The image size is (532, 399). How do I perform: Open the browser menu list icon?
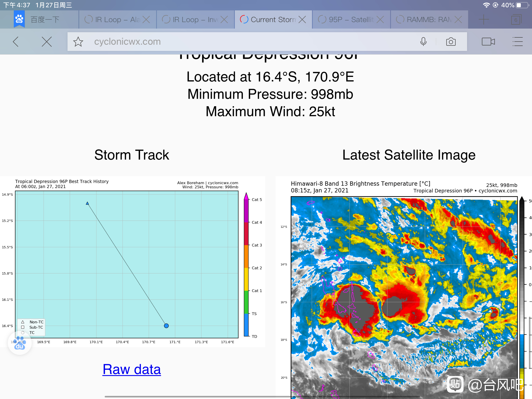point(517,42)
